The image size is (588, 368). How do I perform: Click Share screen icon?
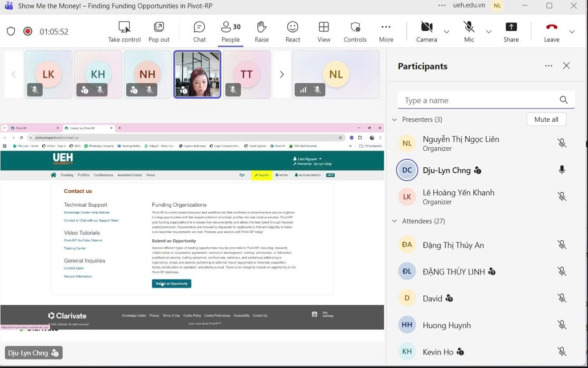(511, 32)
